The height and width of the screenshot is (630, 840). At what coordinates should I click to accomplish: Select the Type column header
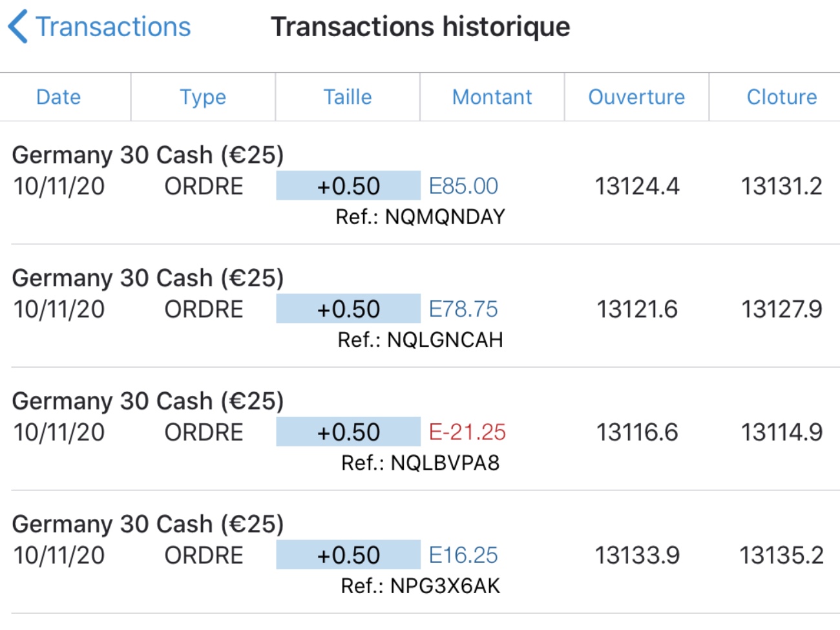click(x=203, y=97)
